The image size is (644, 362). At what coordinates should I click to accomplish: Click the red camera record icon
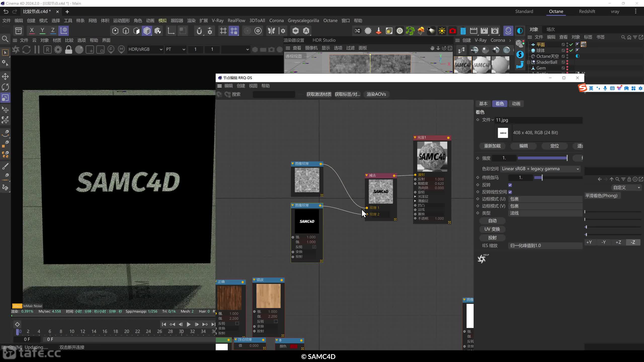pyautogui.click(x=452, y=31)
